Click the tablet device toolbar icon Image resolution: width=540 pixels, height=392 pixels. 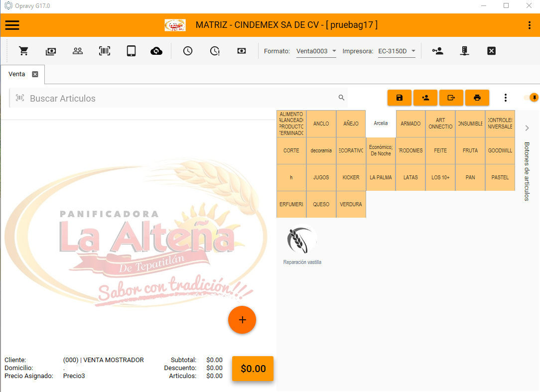[131, 51]
